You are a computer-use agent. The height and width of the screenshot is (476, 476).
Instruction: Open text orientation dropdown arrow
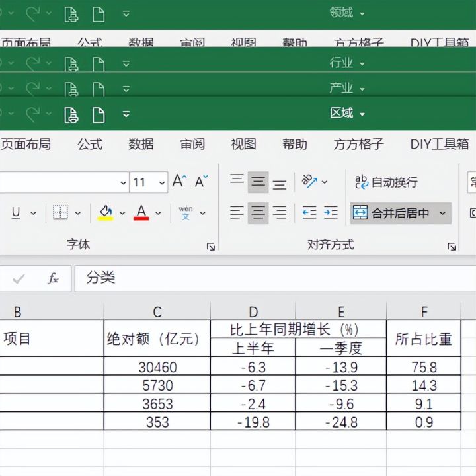tap(325, 182)
